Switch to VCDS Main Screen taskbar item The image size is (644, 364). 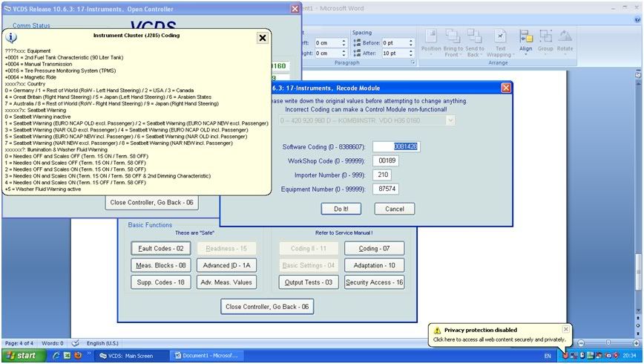pos(131,356)
